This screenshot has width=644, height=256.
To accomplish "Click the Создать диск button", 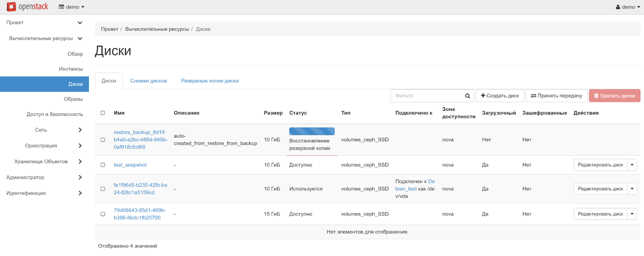I will coord(500,96).
